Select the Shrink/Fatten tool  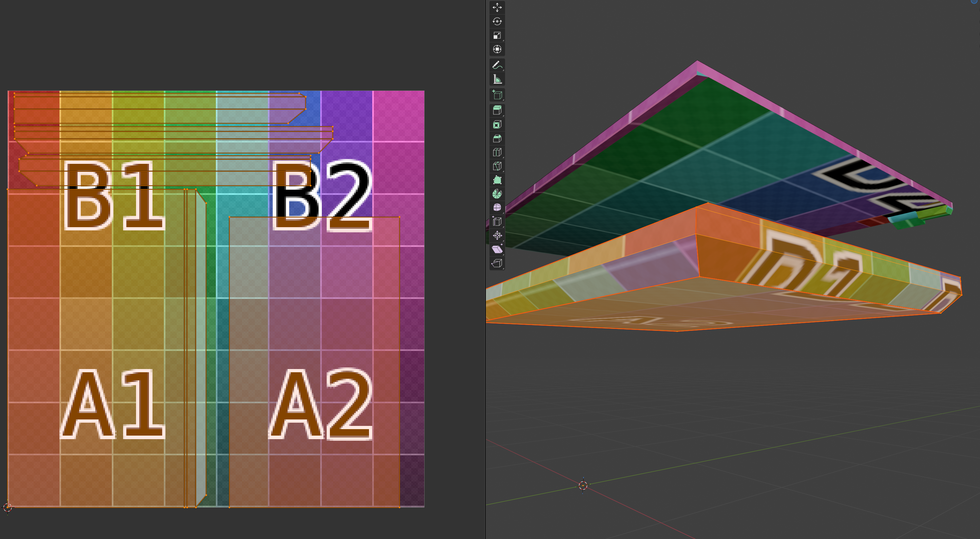click(497, 236)
